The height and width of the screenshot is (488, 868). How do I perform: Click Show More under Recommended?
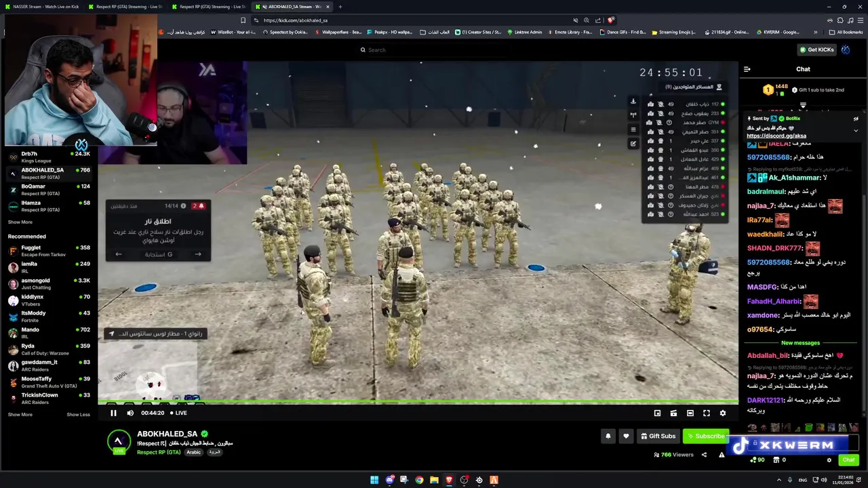[x=20, y=415]
